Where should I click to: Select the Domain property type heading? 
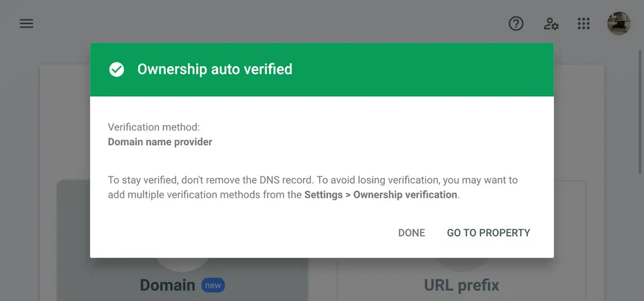[167, 285]
